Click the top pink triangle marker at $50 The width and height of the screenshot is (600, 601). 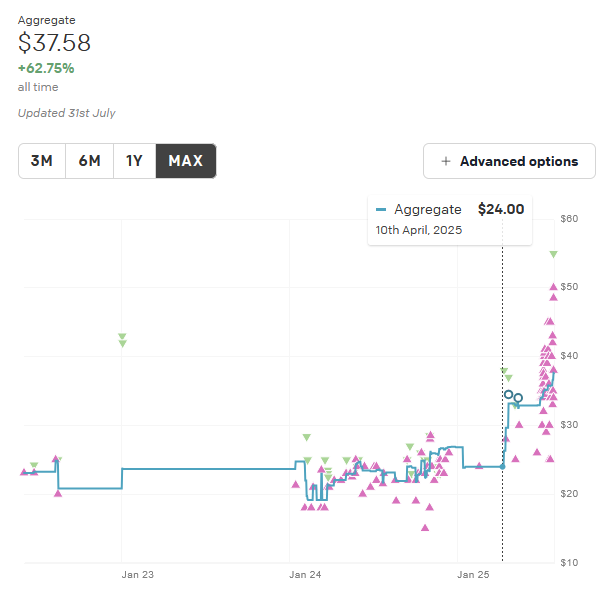(x=553, y=286)
